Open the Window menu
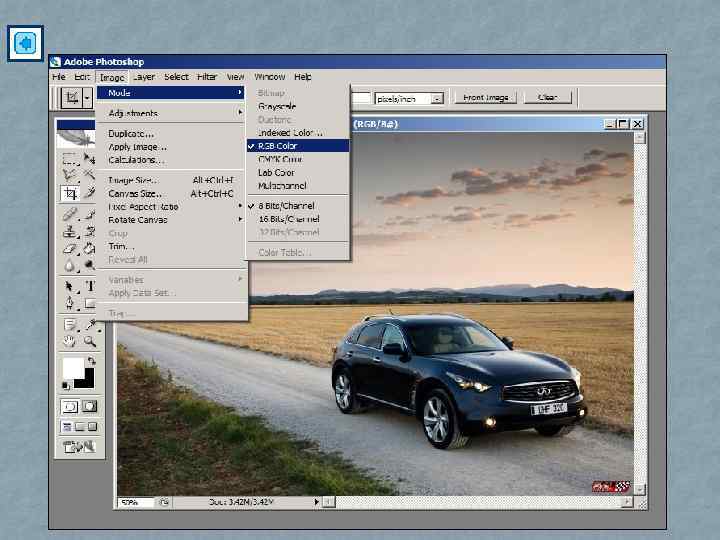This screenshot has height=540, width=720. [270, 77]
